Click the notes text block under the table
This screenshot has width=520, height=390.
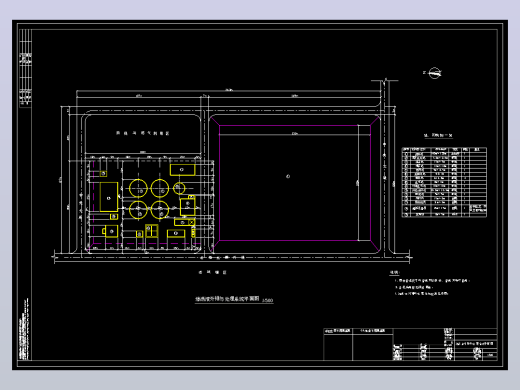tap(430, 283)
